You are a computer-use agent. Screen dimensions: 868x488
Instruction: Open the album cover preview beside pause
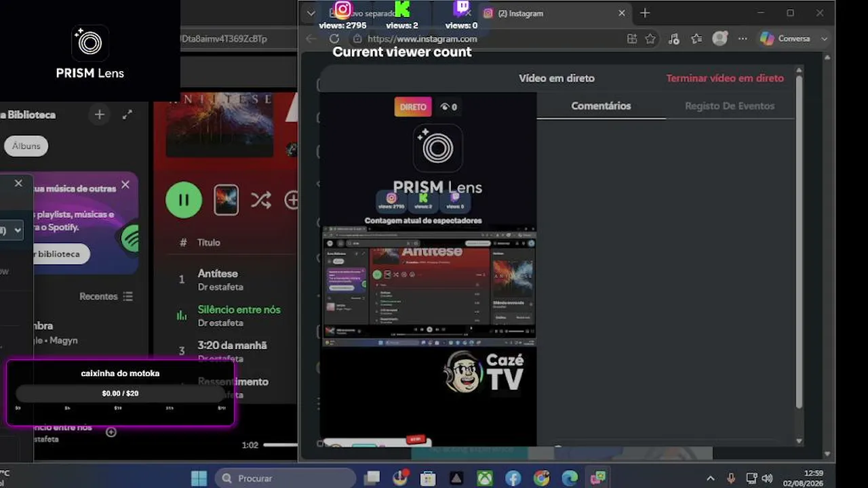pos(226,200)
